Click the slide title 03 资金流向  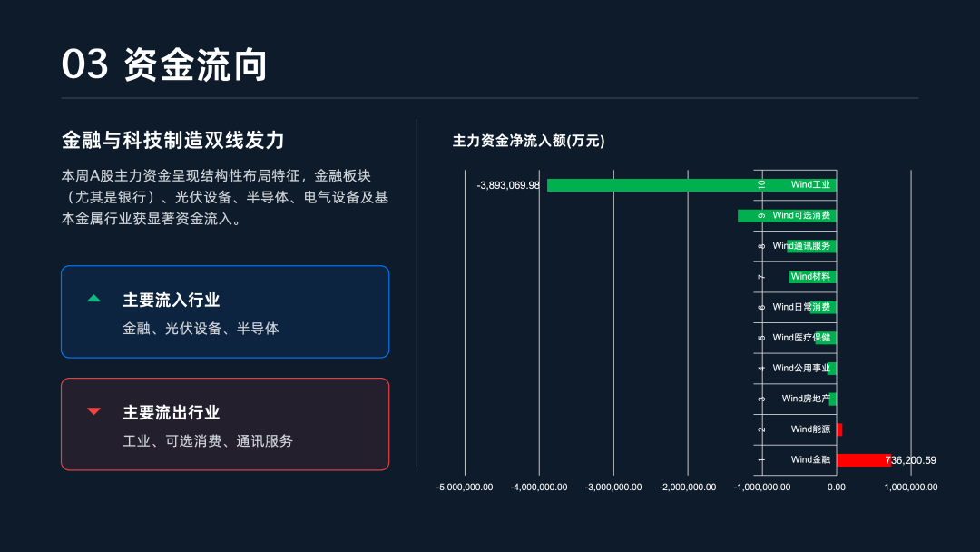tap(164, 65)
